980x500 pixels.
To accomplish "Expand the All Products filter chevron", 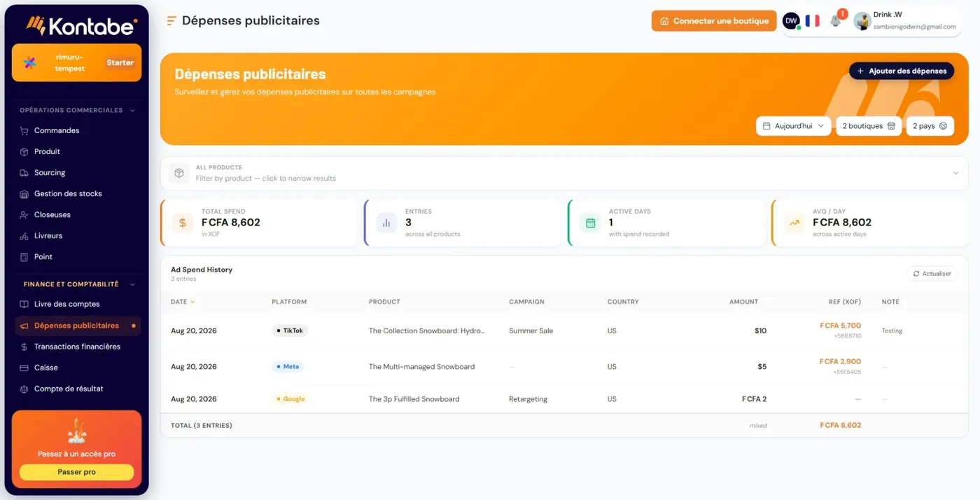I will 955,173.
